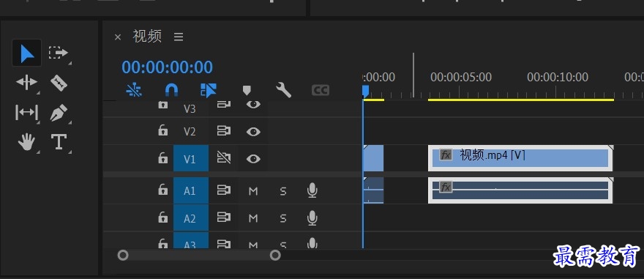Click the ruler at 00:00:10:00

point(558,77)
